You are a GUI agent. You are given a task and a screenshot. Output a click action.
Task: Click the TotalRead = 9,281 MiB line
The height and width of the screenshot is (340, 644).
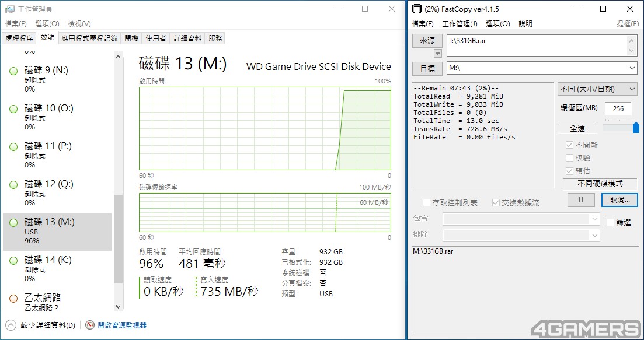[458, 96]
